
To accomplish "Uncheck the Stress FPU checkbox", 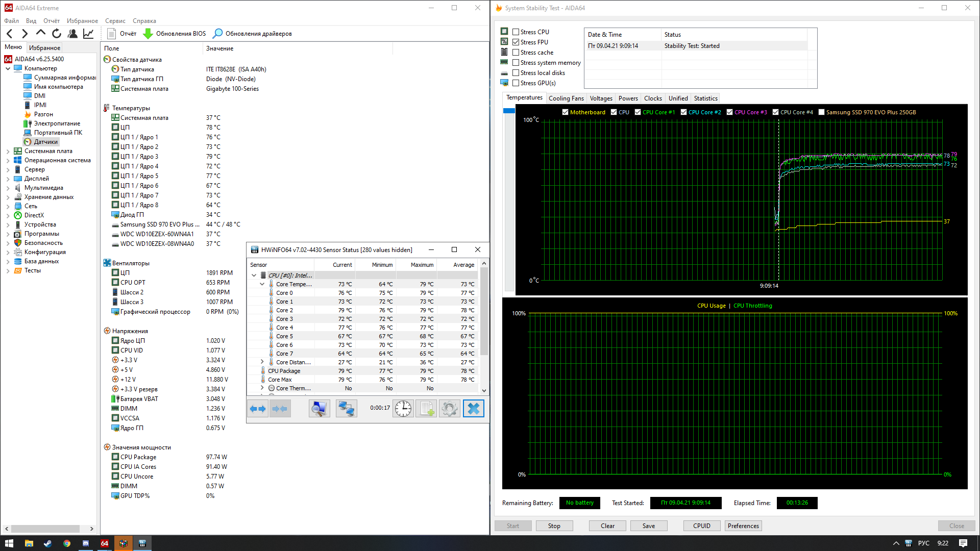I will pyautogui.click(x=516, y=42).
